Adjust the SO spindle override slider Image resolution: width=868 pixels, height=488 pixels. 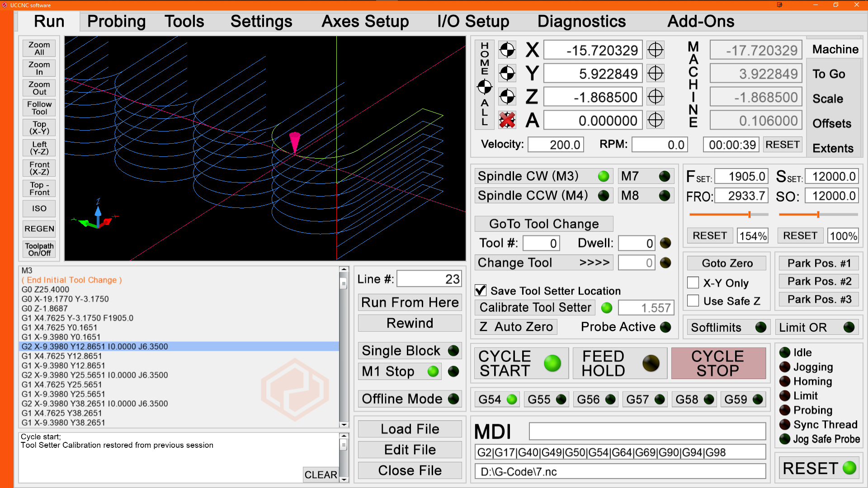[x=818, y=215]
